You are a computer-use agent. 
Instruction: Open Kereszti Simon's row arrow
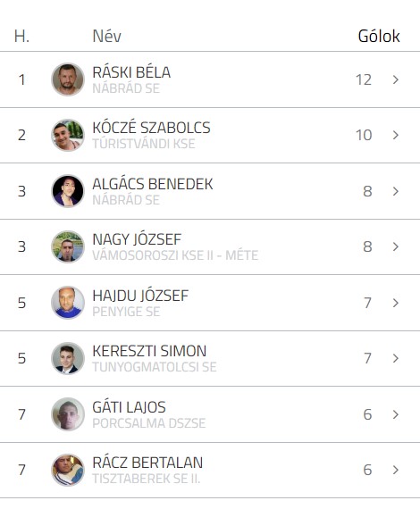pyautogui.click(x=395, y=358)
